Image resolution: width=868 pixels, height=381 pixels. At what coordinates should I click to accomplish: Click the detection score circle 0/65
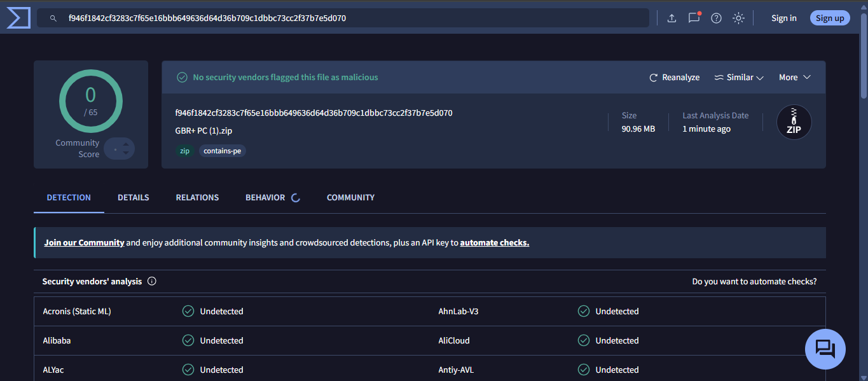point(91,102)
